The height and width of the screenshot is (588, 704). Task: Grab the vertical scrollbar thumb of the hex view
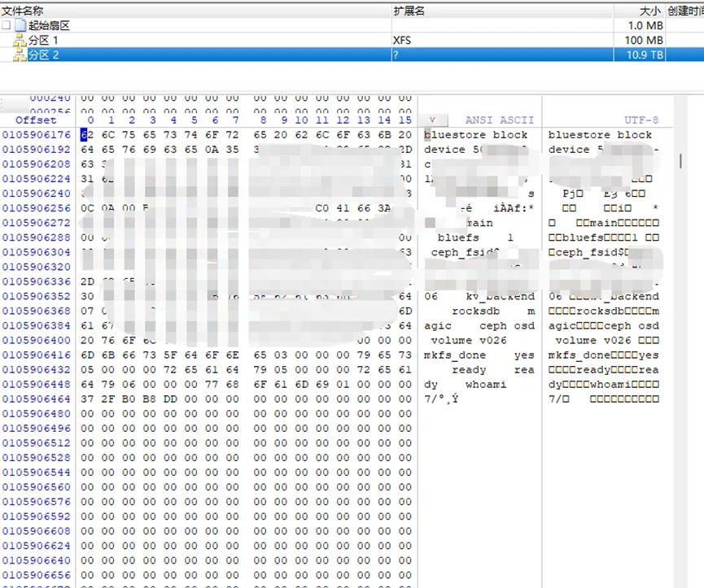tap(680, 161)
